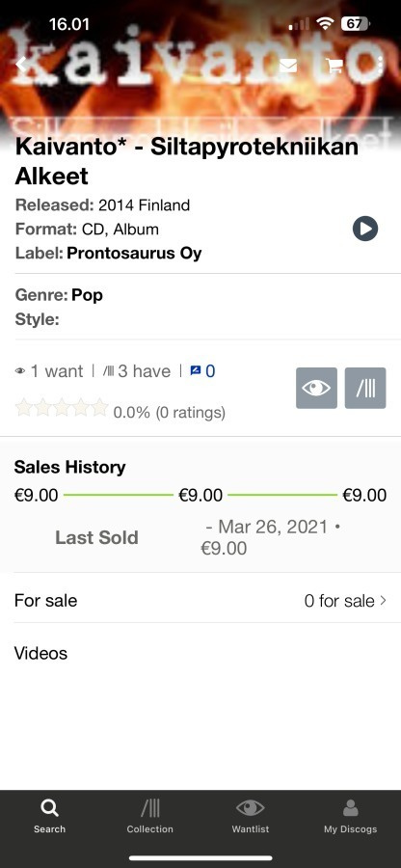Switch to the Wantlist tab

coord(251,817)
